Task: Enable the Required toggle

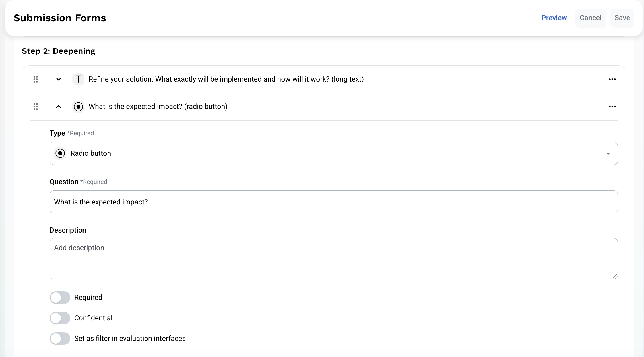Action: click(x=60, y=298)
